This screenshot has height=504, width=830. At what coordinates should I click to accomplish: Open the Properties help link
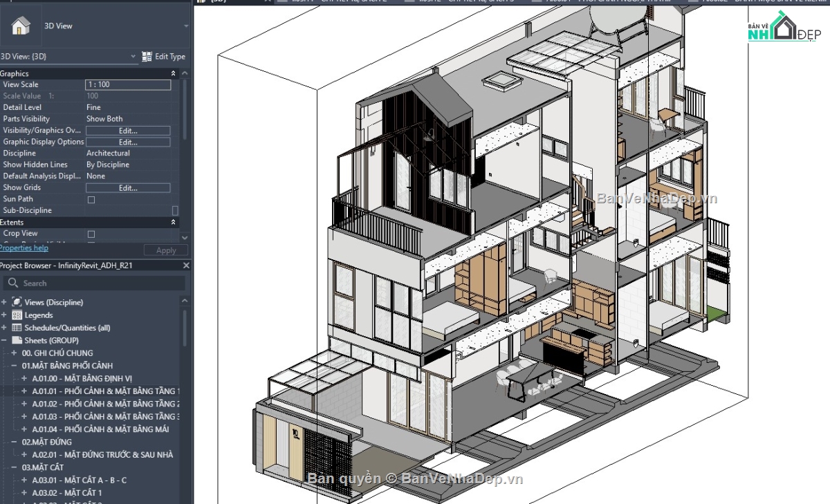click(x=24, y=248)
